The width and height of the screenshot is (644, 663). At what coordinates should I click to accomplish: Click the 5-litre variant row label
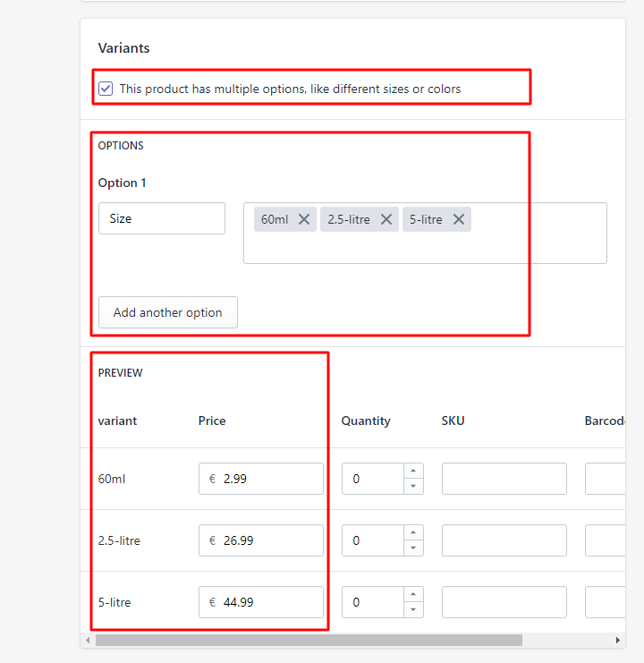(x=114, y=602)
